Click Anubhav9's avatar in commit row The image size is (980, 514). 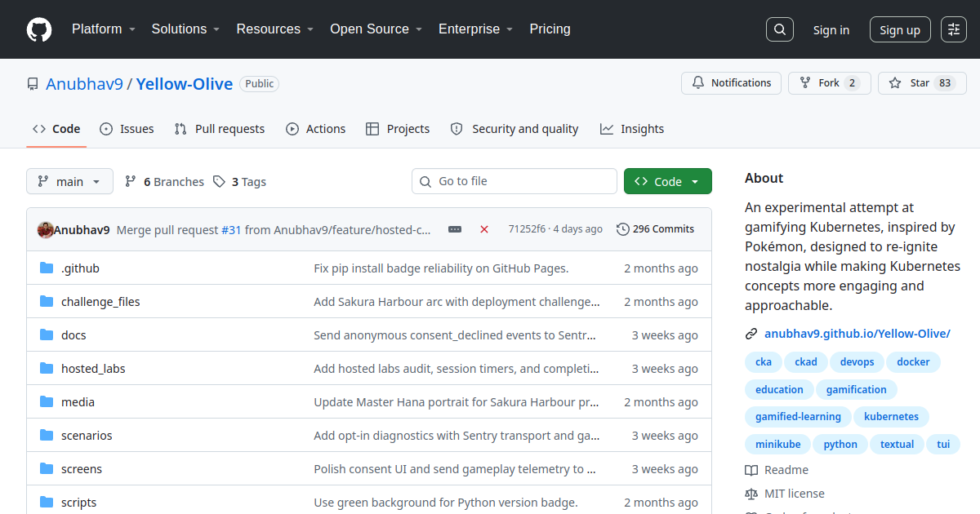point(46,230)
